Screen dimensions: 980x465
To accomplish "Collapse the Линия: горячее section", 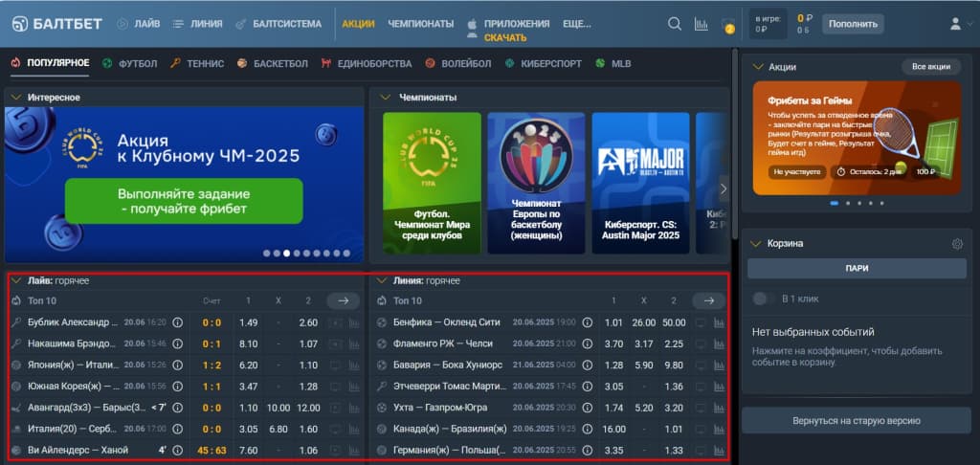I will tap(382, 280).
